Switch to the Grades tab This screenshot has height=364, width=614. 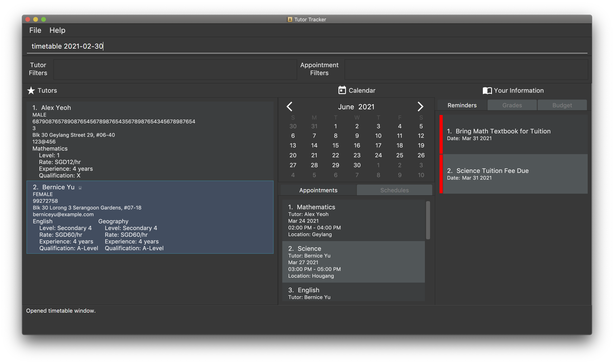click(512, 105)
